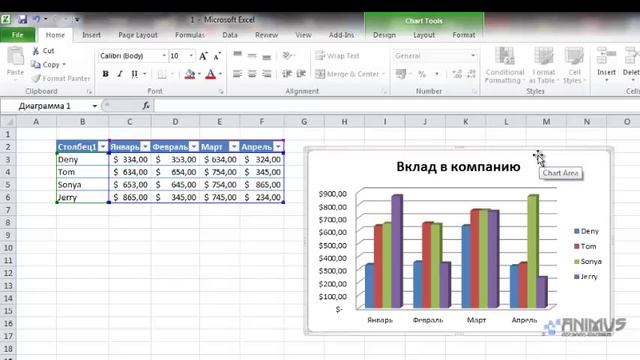Apply comma style number format
The width and height of the screenshot is (640, 360).
pyautogui.click(x=437, y=74)
